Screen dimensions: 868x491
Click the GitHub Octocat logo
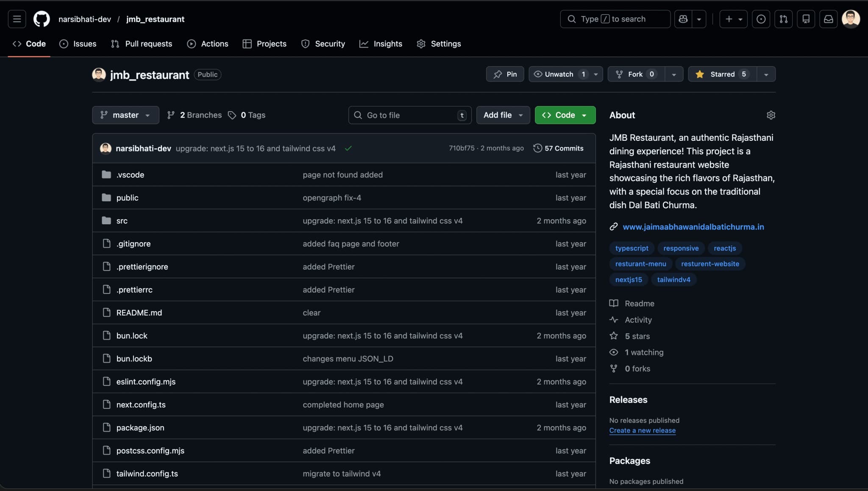point(42,19)
